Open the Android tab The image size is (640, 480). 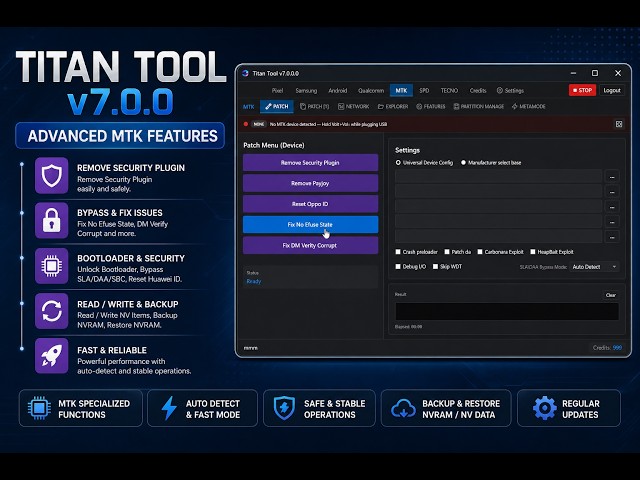click(338, 91)
